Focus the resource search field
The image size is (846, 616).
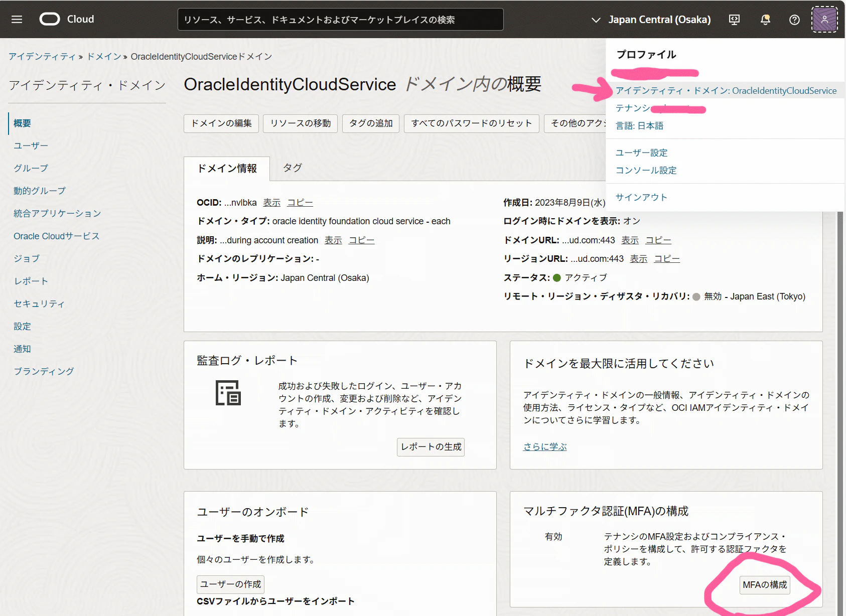pyautogui.click(x=340, y=20)
